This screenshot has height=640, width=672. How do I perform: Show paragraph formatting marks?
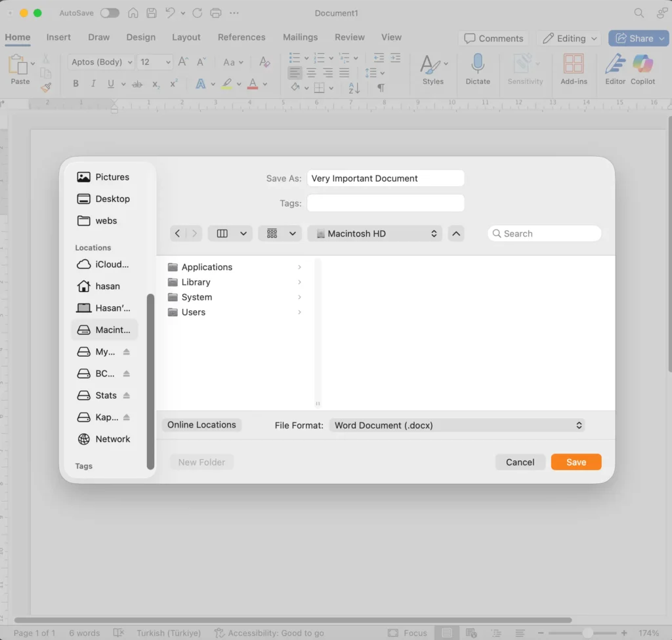click(381, 86)
